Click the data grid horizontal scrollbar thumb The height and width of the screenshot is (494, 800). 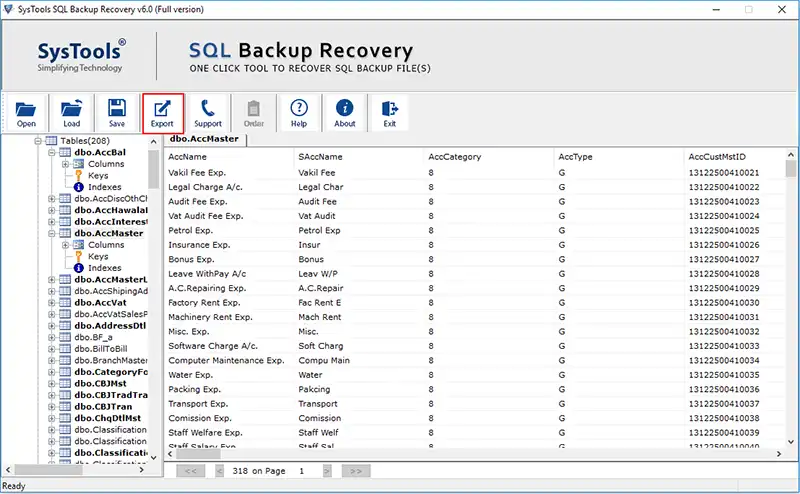click(x=199, y=454)
